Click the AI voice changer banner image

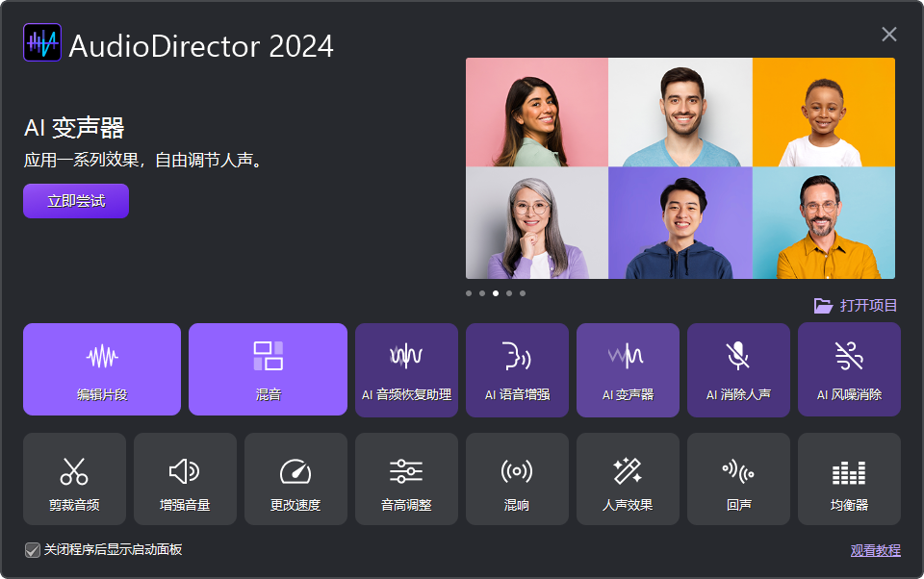(680, 168)
